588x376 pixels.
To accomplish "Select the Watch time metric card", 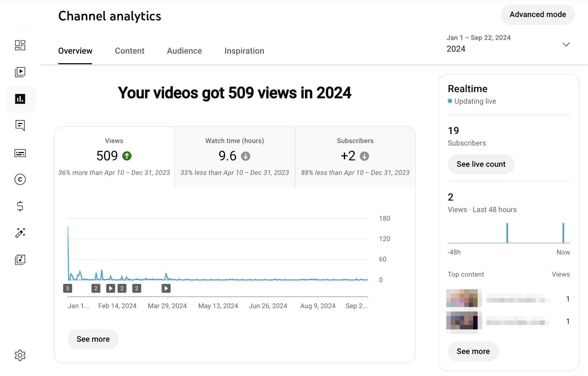I will pyautogui.click(x=234, y=156).
